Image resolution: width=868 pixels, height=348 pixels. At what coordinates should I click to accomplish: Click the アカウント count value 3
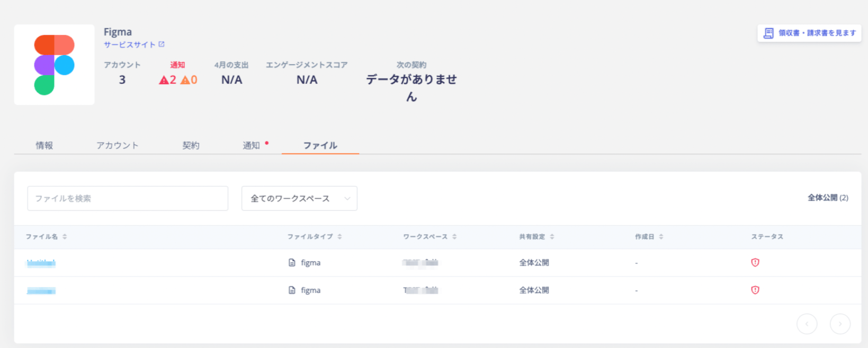122,80
